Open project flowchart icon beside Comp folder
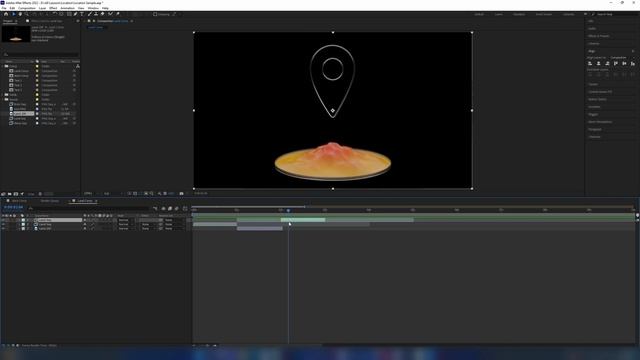640x360 pixels. [x=78, y=66]
